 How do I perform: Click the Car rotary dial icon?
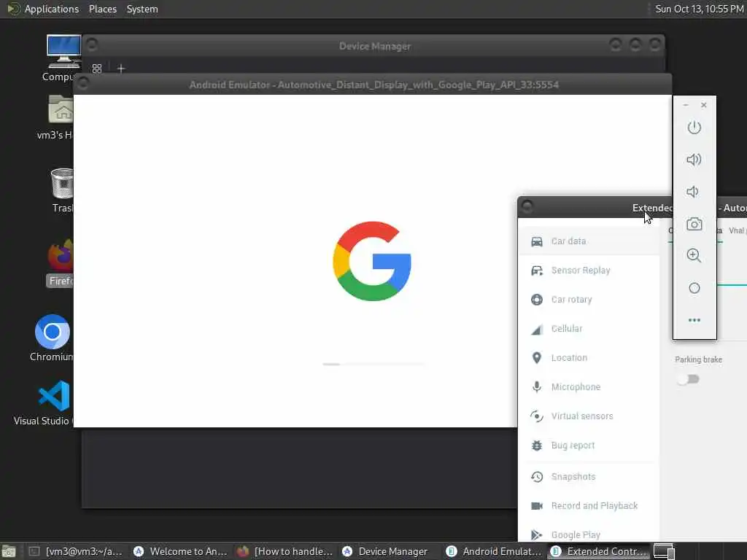coord(537,300)
